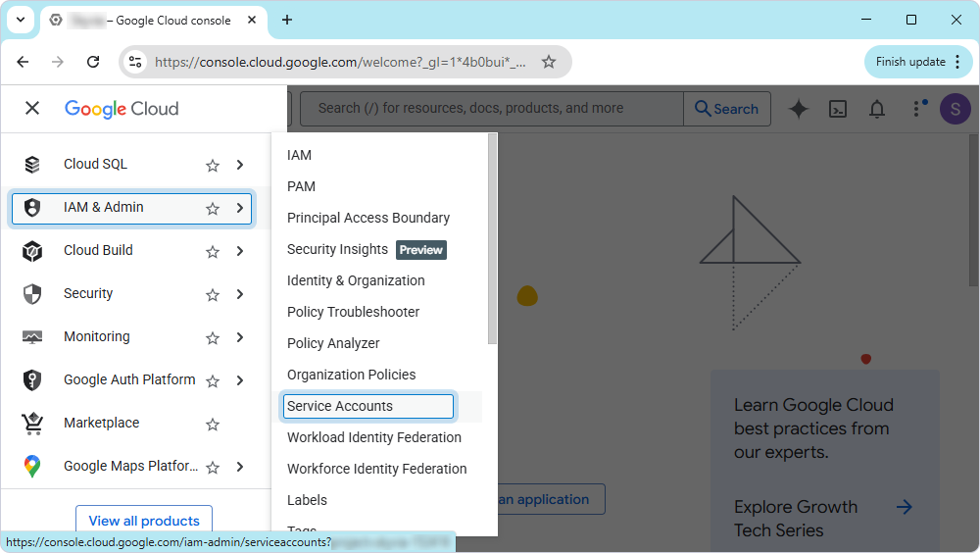The image size is (980, 553).
Task: Pin Marketplace with its star
Action: click(213, 425)
